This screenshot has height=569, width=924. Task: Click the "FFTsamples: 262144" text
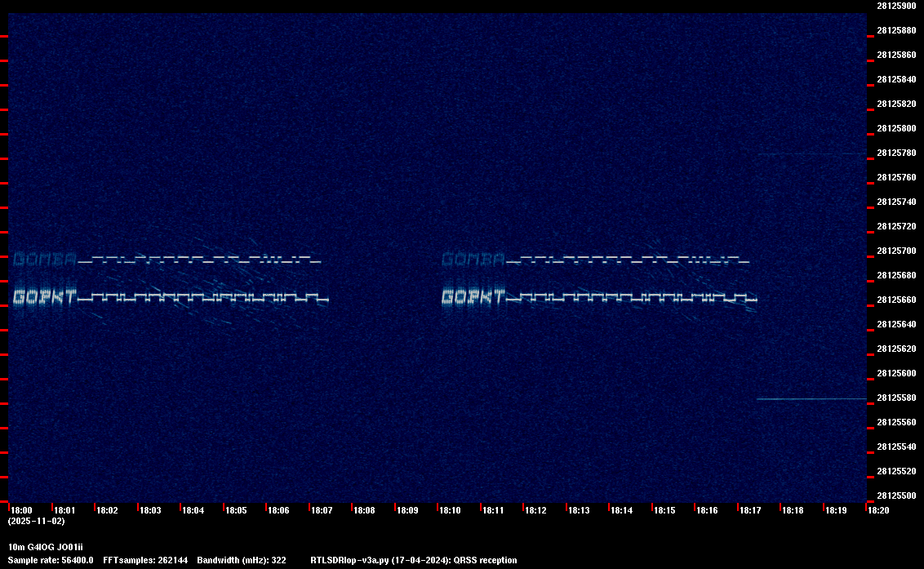click(145, 560)
